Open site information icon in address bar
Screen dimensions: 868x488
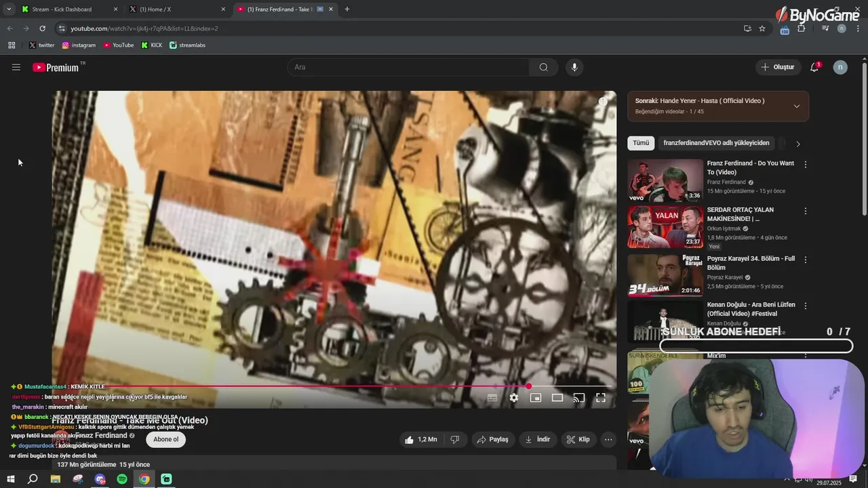point(62,28)
